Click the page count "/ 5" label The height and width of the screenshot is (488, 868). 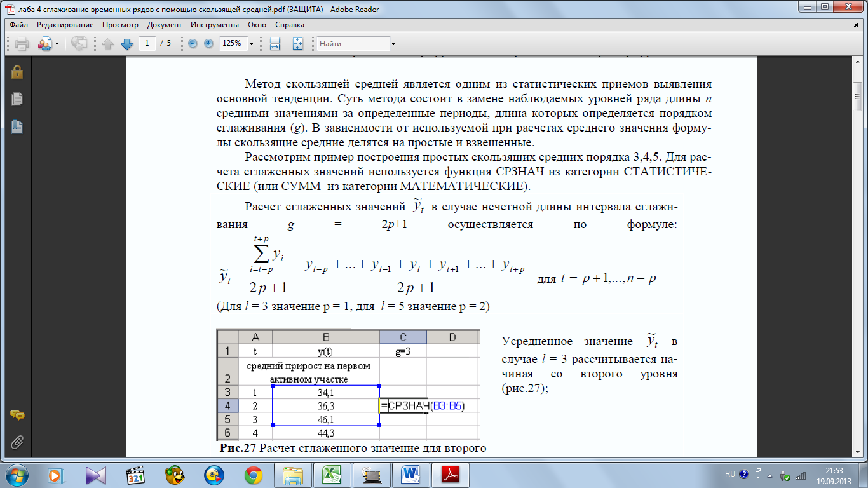pyautogui.click(x=165, y=44)
